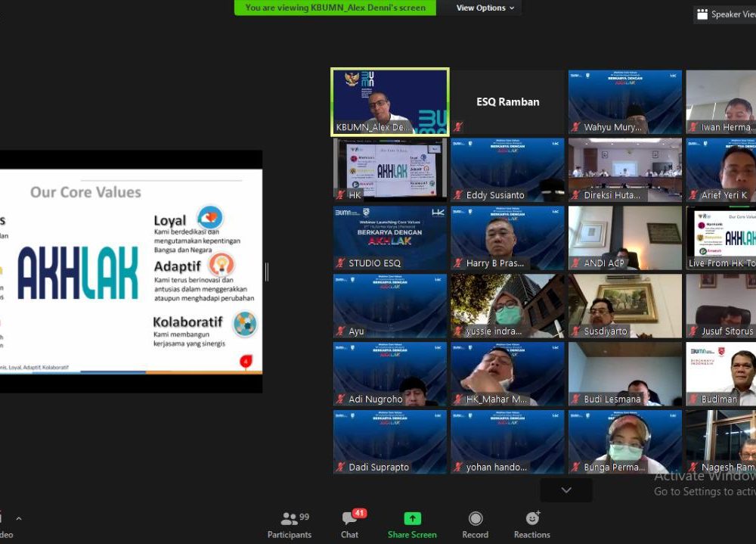Show more participants with the down chevron
This screenshot has width=756, height=544.
click(x=566, y=490)
